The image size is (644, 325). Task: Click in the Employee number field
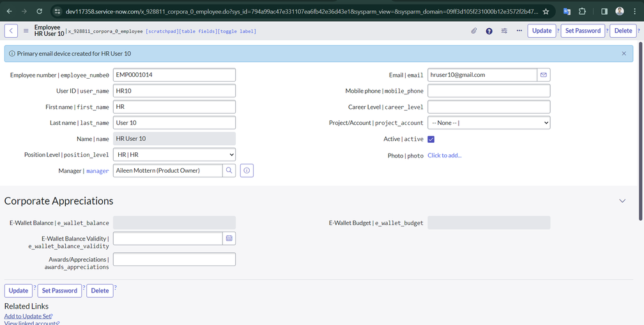[174, 75]
